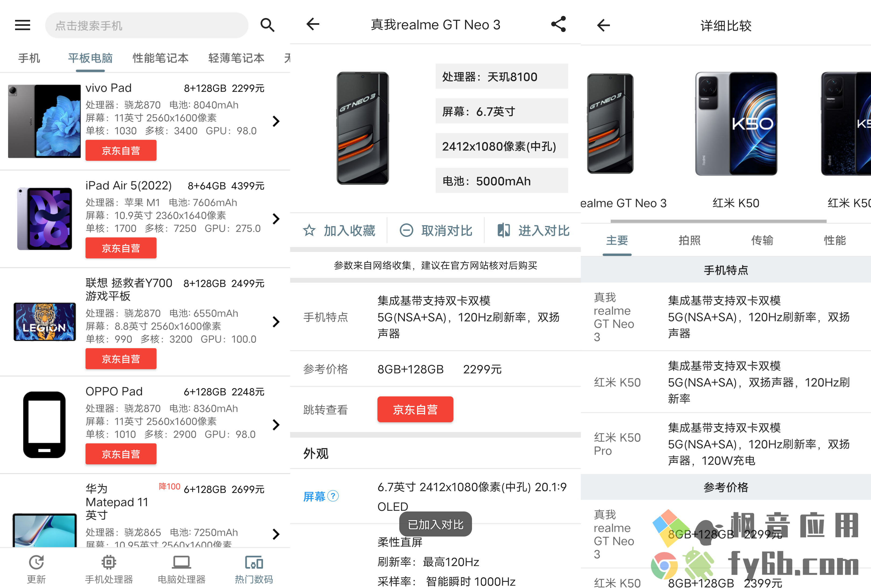Click the horizontal comparison scrollbar
Image resolution: width=871 pixels, height=588 pixels.
tap(718, 221)
